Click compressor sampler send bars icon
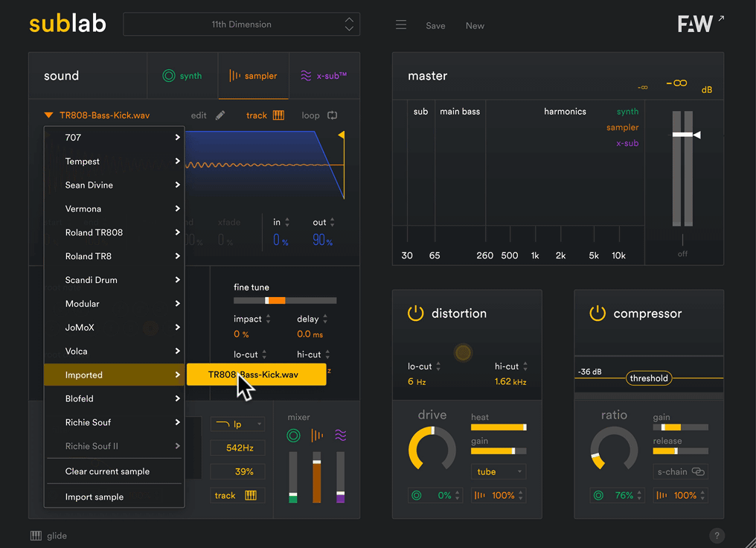The height and width of the screenshot is (548, 756). 661,495
